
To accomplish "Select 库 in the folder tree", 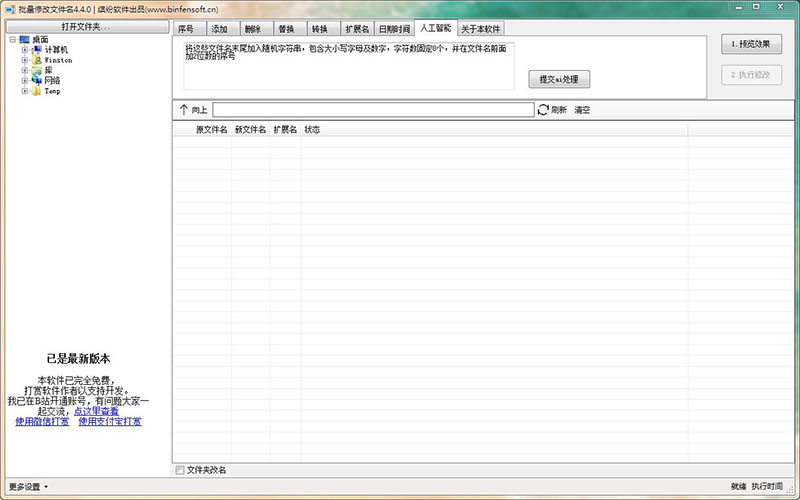I will [48, 70].
